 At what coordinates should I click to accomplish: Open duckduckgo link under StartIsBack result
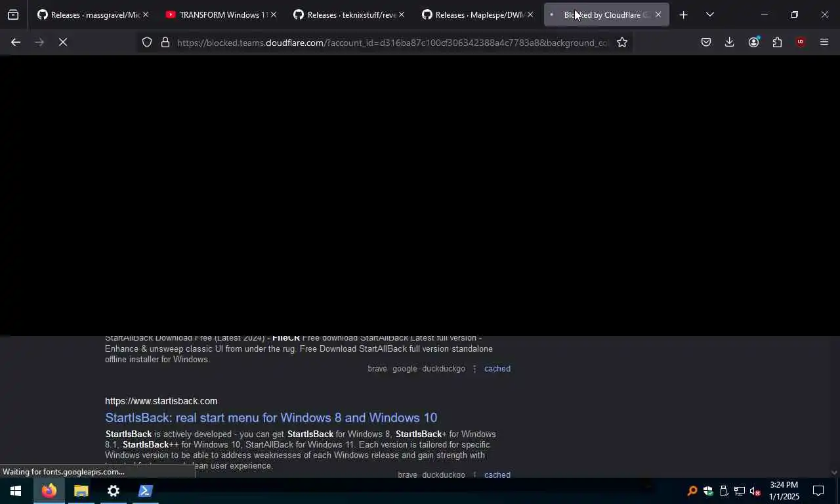coord(444,474)
